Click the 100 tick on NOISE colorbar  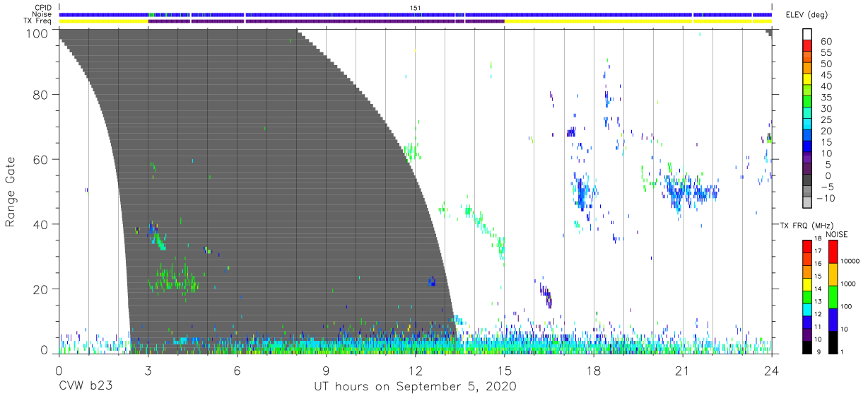pyautogui.click(x=845, y=307)
